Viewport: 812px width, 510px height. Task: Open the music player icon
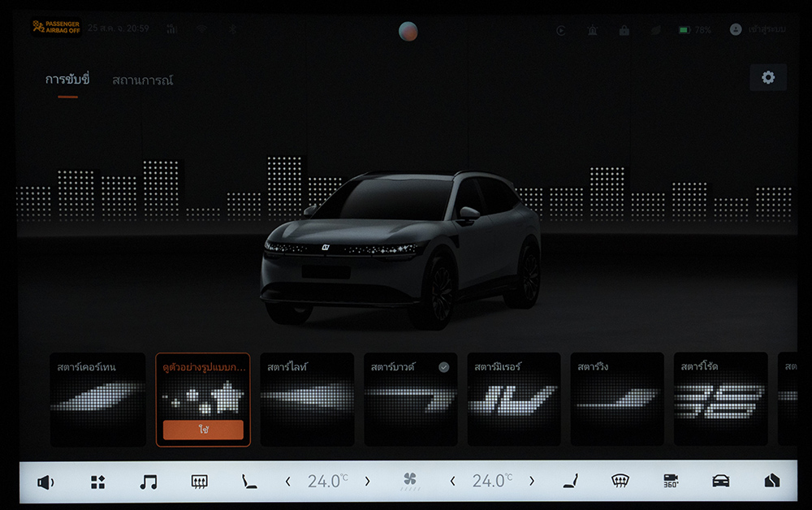(x=148, y=482)
